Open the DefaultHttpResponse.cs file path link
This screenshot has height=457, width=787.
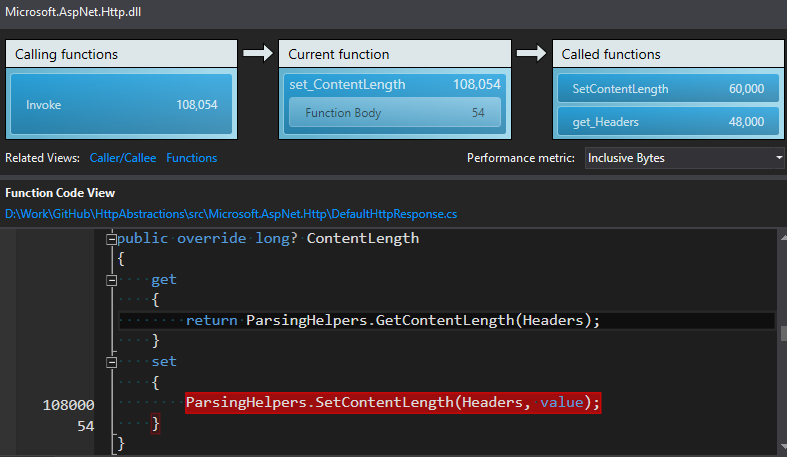click(230, 213)
